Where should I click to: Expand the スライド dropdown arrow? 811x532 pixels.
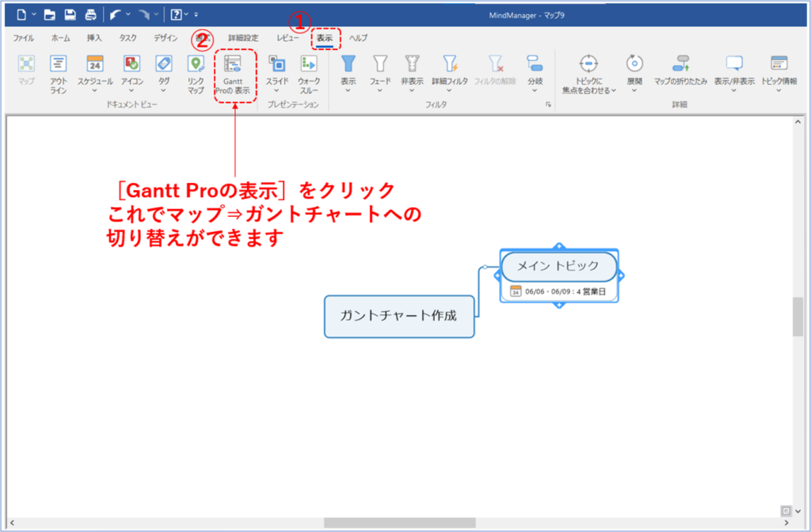pos(277,91)
